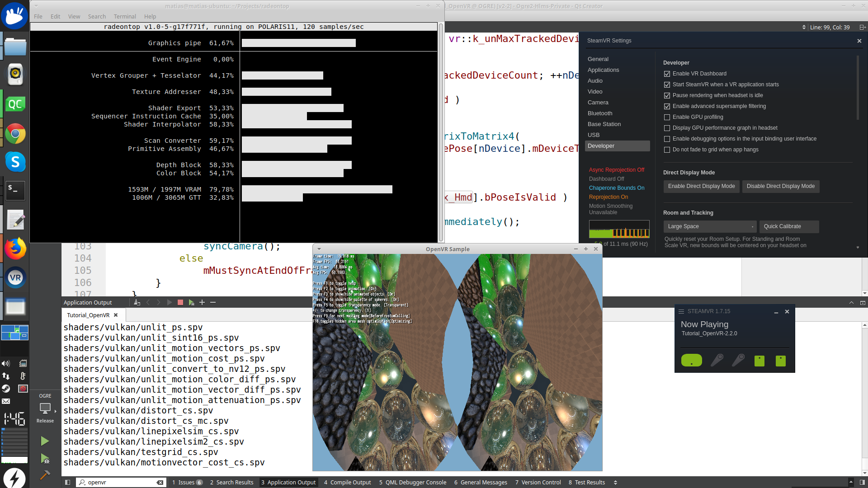Select the Developer settings tab
868x488 pixels.
pos(617,146)
